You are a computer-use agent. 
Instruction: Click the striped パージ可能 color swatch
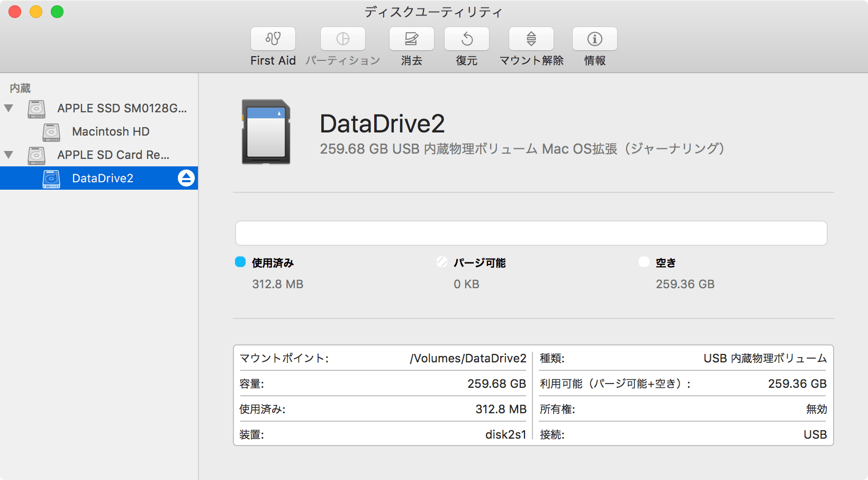click(x=442, y=262)
